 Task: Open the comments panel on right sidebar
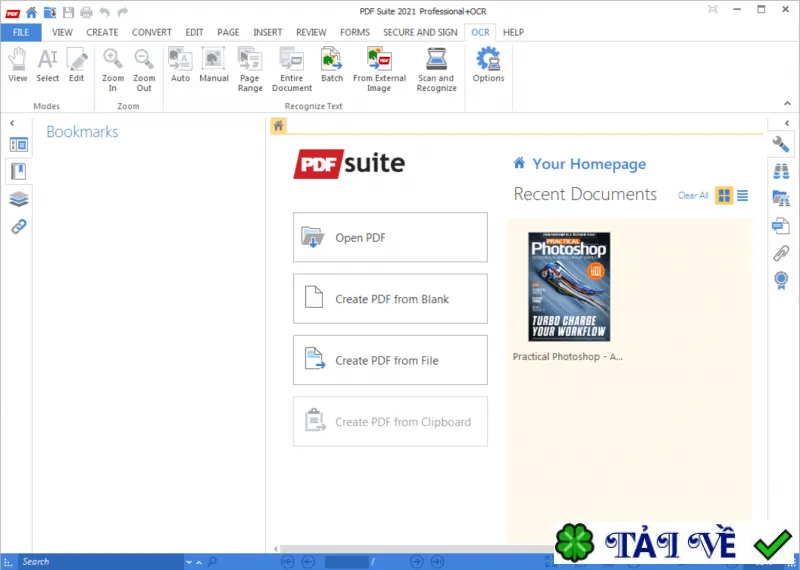click(x=781, y=226)
